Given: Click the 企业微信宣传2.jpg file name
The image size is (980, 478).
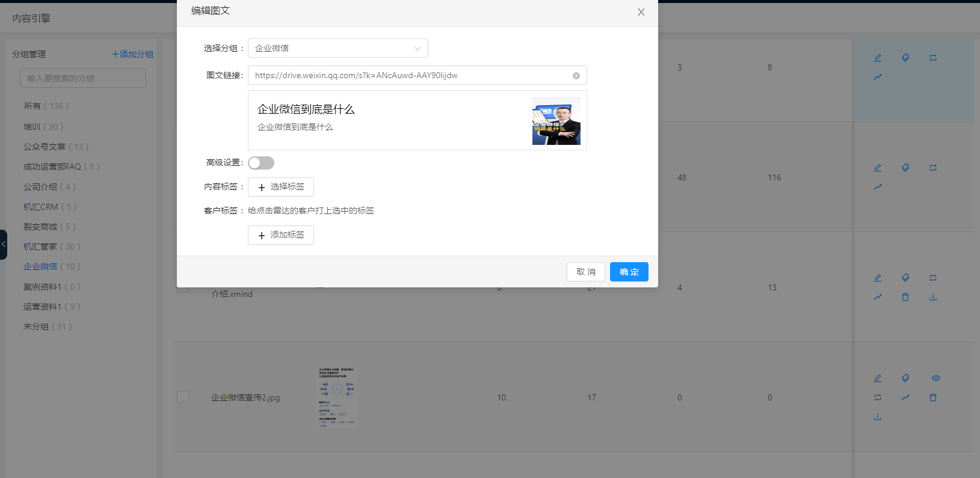Looking at the screenshot, I should [x=245, y=397].
